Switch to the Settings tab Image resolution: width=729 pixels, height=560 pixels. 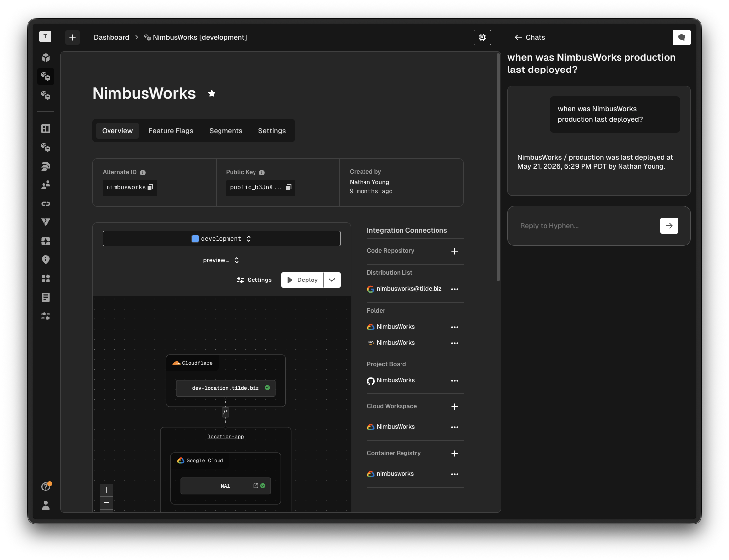click(272, 131)
